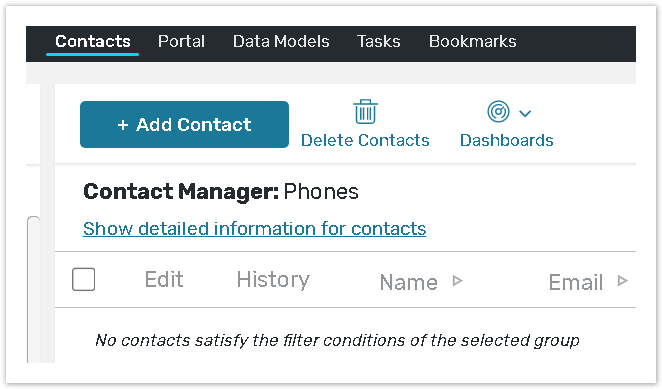Sort by the Name column header
The width and height of the screenshot is (662, 389).
409,282
